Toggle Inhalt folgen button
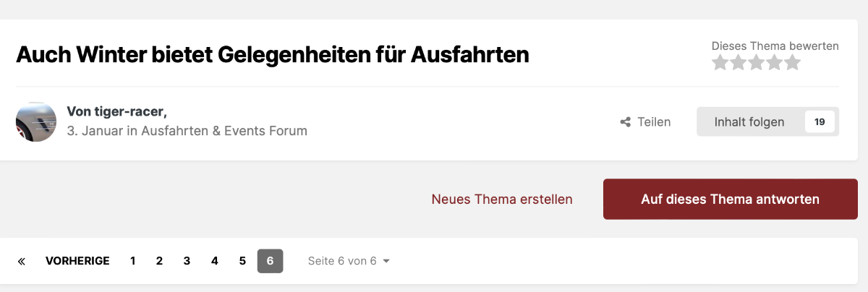 [x=749, y=122]
